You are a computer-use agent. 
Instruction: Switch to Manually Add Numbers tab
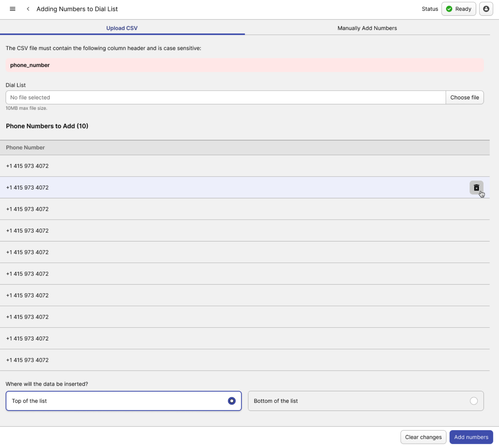coord(367,28)
